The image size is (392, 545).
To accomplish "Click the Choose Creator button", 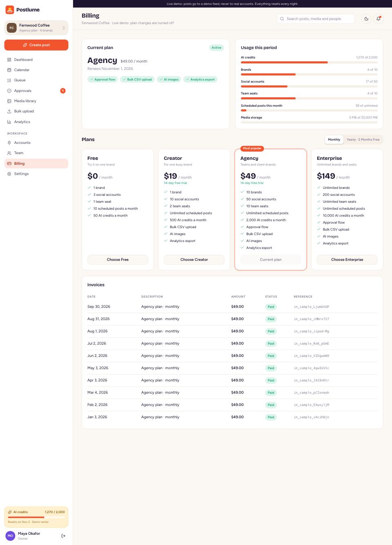I will click(194, 260).
